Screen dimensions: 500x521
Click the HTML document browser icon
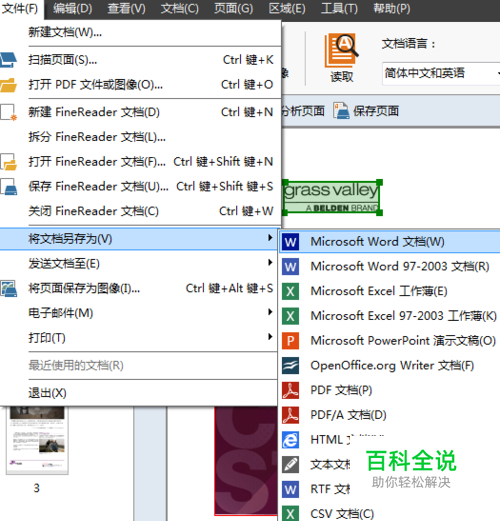pyautogui.click(x=290, y=440)
